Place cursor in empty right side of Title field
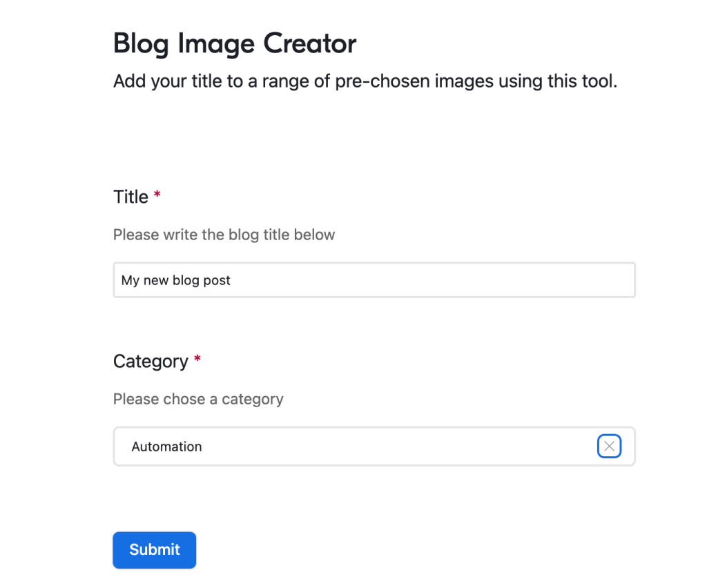The image size is (707, 588). [483, 280]
